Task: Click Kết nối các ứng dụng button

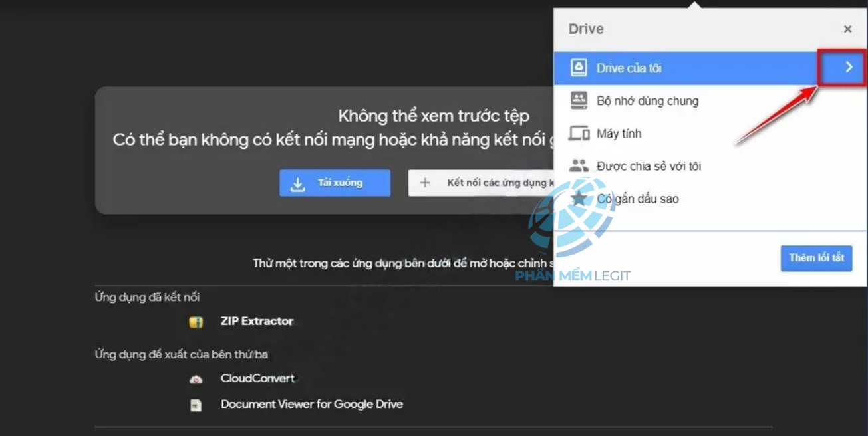Action: (482, 183)
